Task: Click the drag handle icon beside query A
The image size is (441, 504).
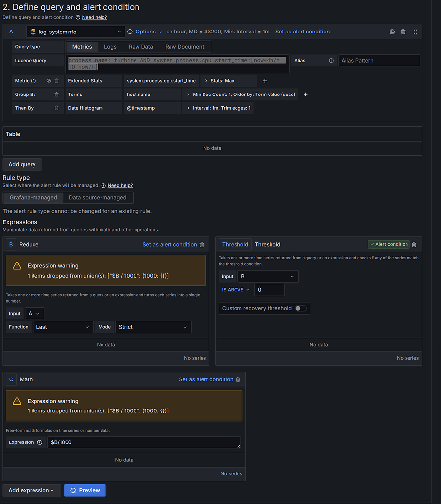Action: click(x=415, y=31)
